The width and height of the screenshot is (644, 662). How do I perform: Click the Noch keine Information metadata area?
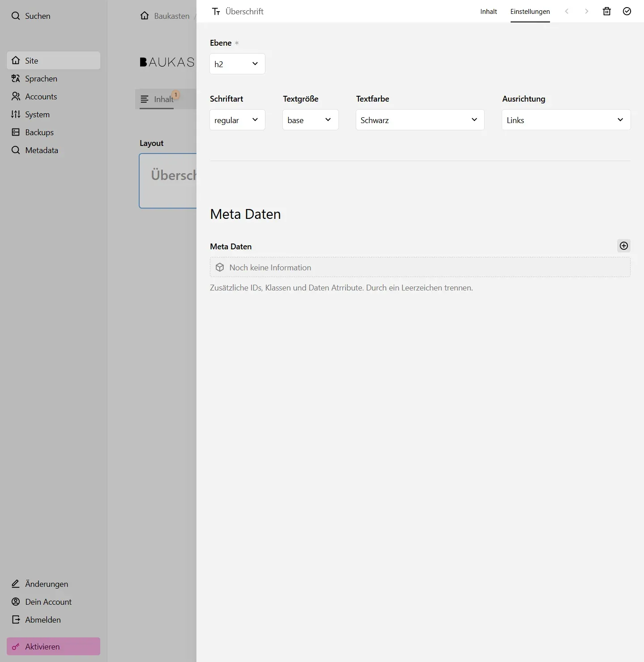click(x=419, y=267)
